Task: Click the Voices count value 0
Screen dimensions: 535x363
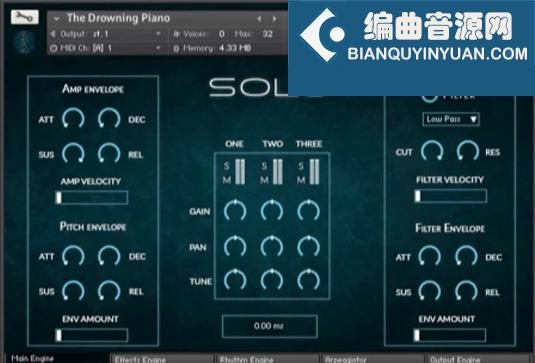Action: click(222, 34)
